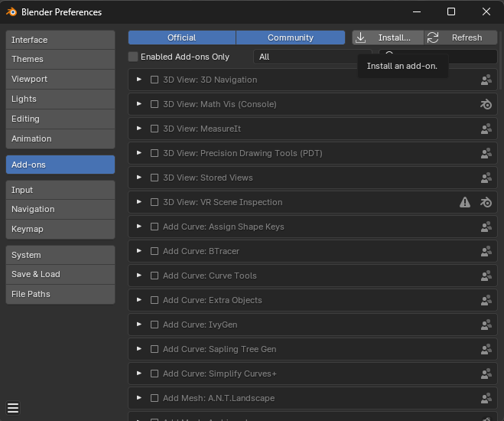Viewport: 504px width, 421px height.
Task: Click the Blender logo in title bar
Action: [x=11, y=12]
